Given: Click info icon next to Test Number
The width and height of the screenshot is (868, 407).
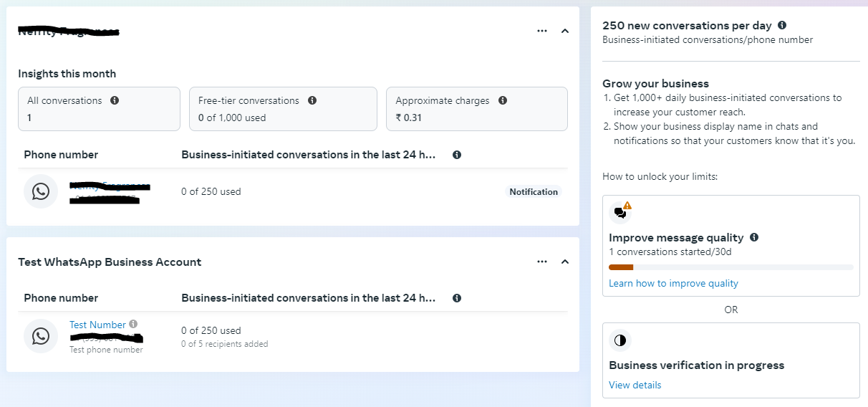Looking at the screenshot, I should [133, 324].
